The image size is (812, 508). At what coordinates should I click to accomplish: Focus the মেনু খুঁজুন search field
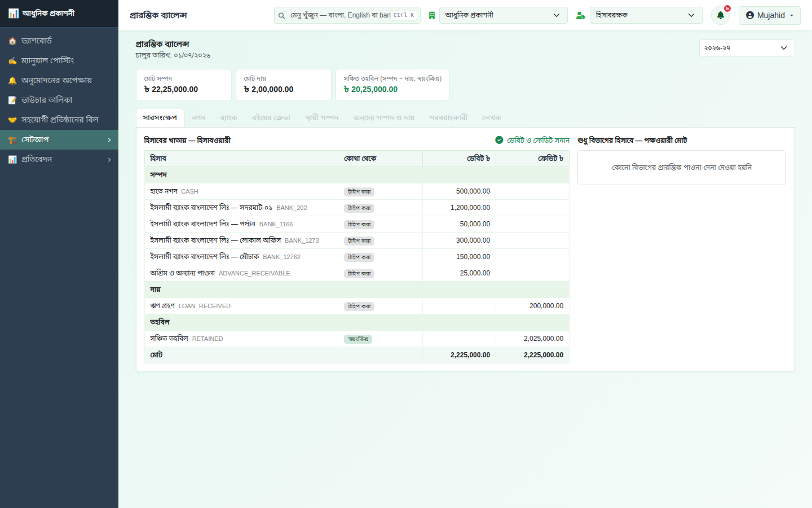pos(347,15)
